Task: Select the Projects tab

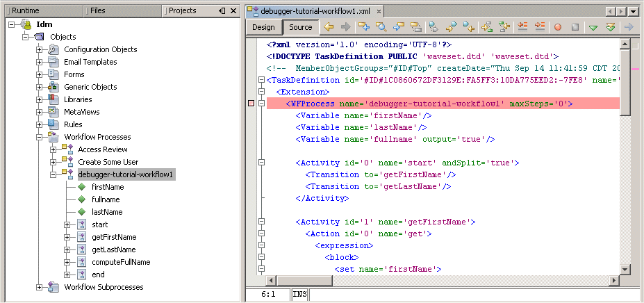Action: coord(183,10)
